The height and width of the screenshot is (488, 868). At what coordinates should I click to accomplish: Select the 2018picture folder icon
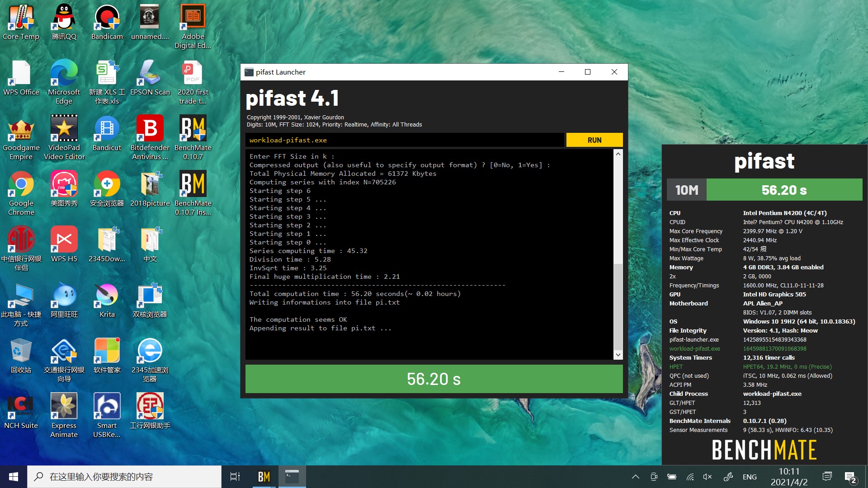(150, 188)
